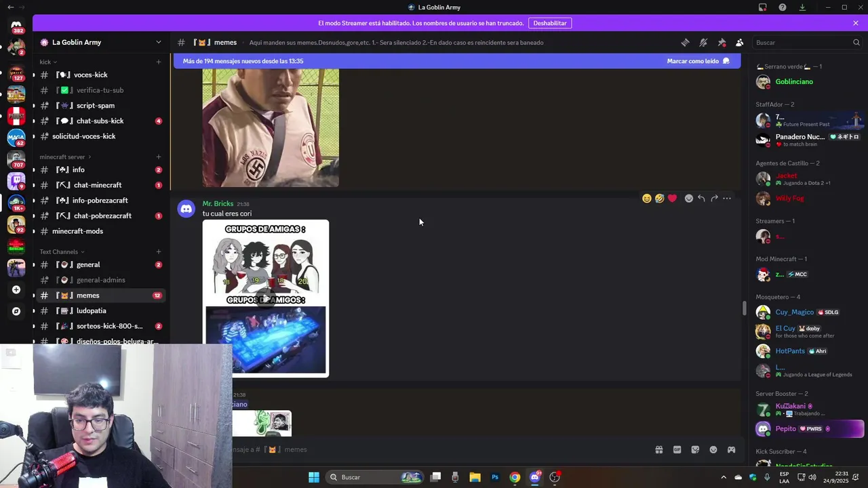Open general channel
Screen dimensions: 868x488
[100, 264]
